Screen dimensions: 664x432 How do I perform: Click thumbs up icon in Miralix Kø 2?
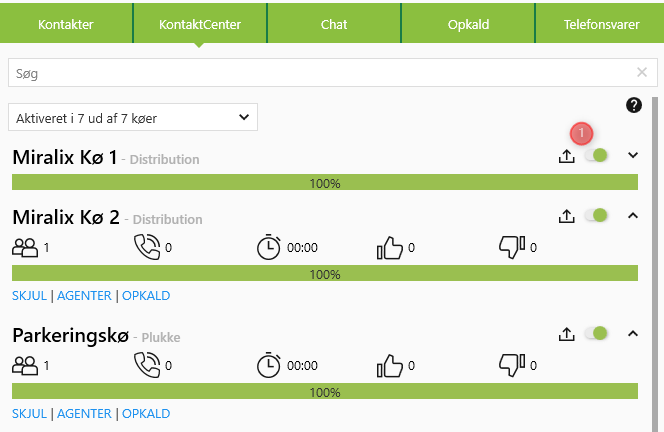[x=389, y=247]
